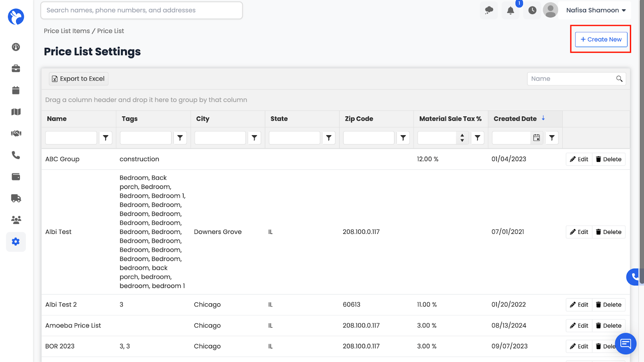Open the clock history icon in header

point(532,10)
